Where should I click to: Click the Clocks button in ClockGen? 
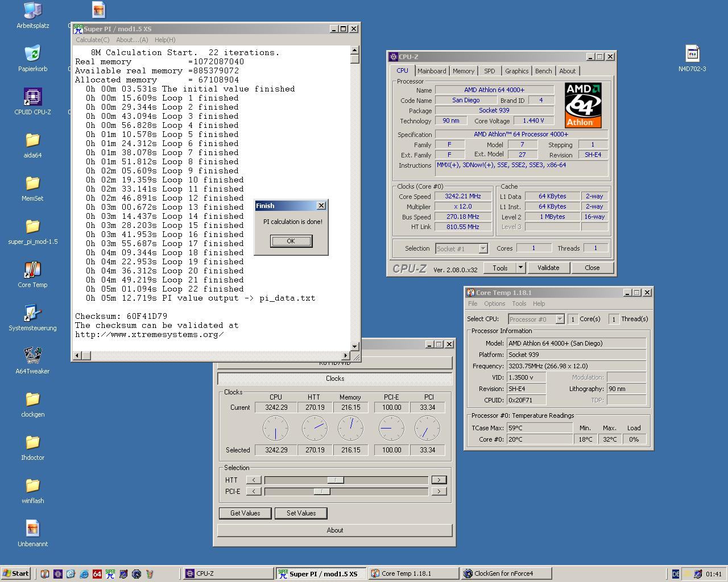coord(335,379)
